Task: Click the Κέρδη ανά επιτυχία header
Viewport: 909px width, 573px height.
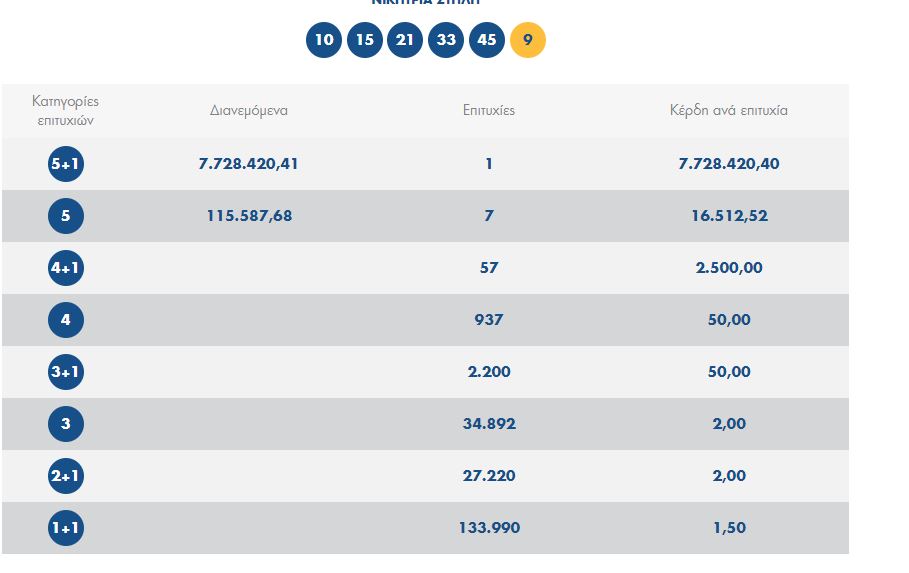Action: [729, 110]
